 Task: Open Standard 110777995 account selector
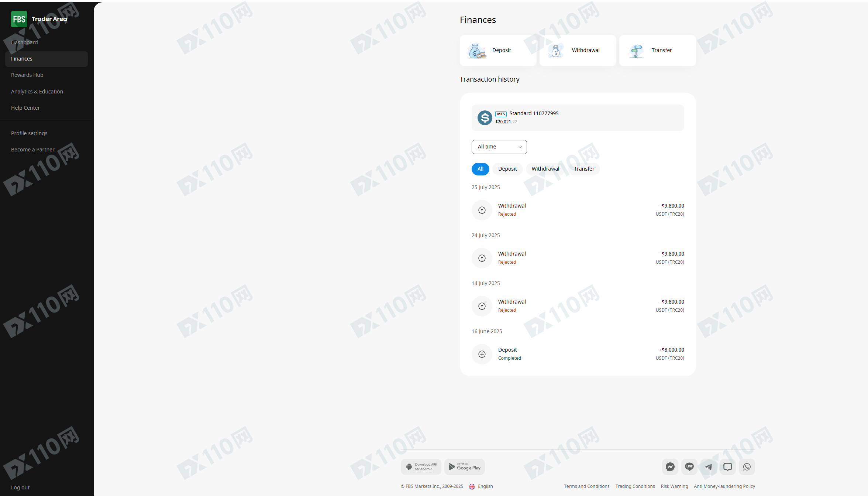coord(578,118)
